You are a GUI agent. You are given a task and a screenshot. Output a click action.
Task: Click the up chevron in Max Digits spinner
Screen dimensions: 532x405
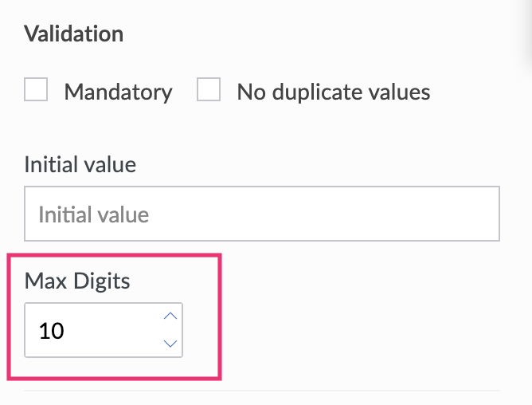(170, 317)
